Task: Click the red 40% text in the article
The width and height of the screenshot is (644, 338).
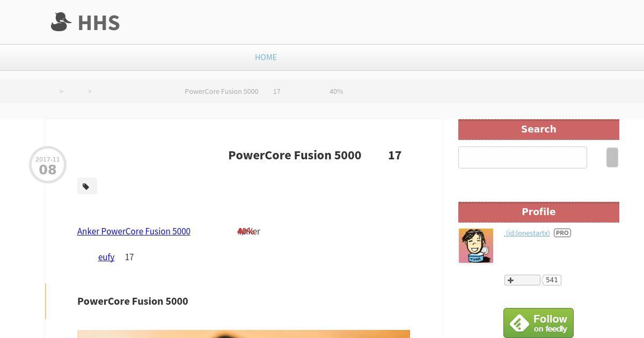Action: [246, 231]
